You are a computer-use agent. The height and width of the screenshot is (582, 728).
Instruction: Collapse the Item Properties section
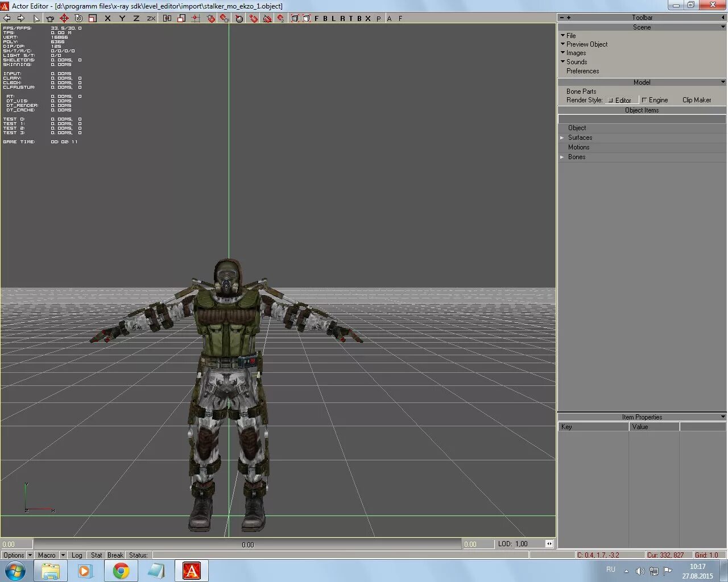pos(723,417)
